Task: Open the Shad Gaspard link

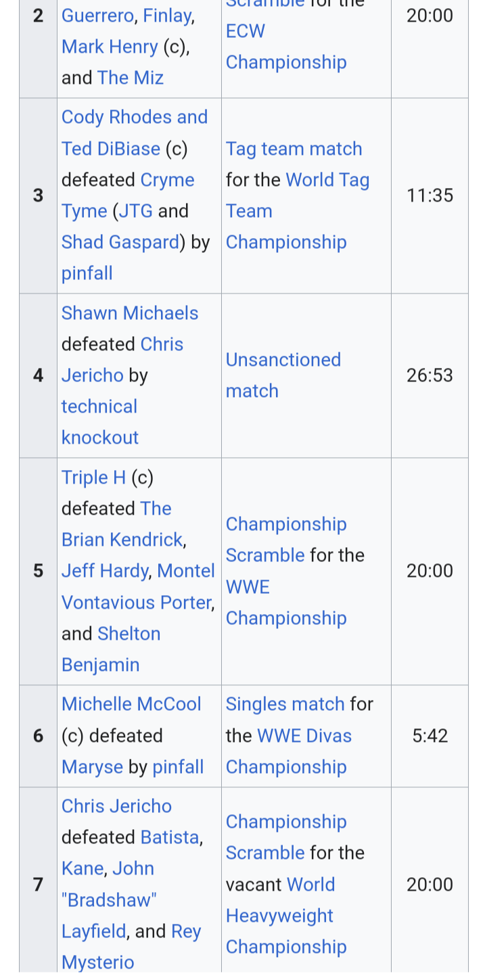Action: [120, 242]
